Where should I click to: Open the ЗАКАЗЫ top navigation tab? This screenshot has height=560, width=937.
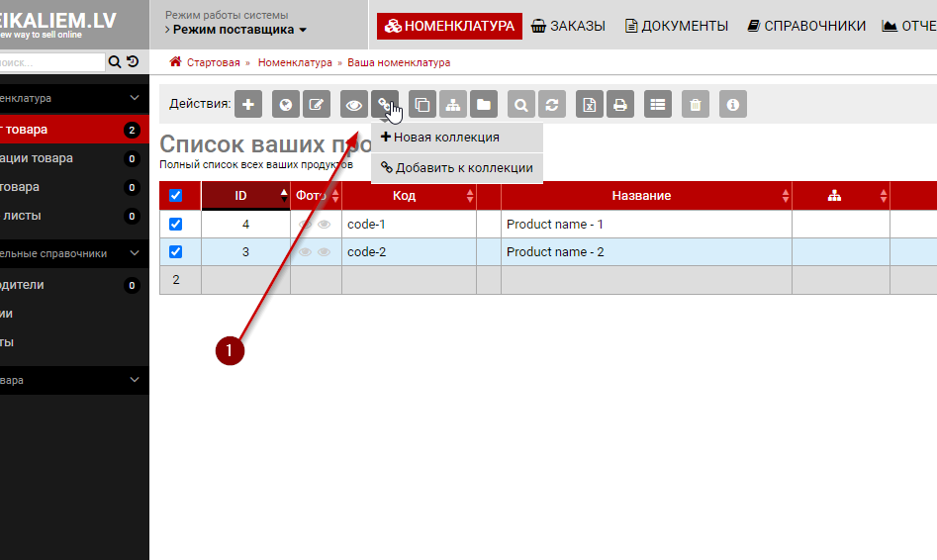click(x=569, y=26)
